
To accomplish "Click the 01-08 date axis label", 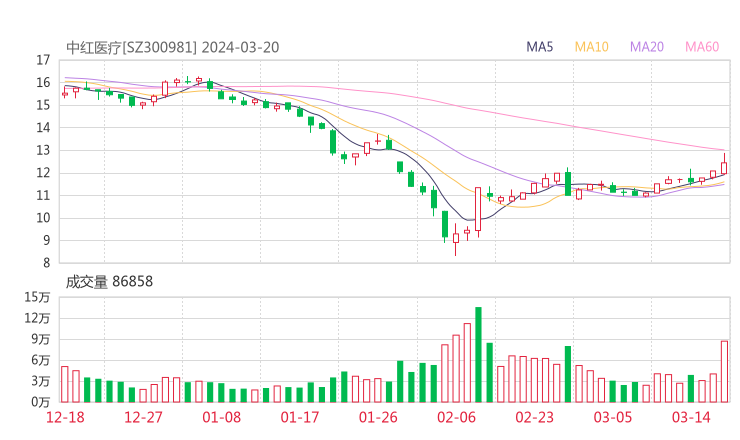I will (221, 417).
